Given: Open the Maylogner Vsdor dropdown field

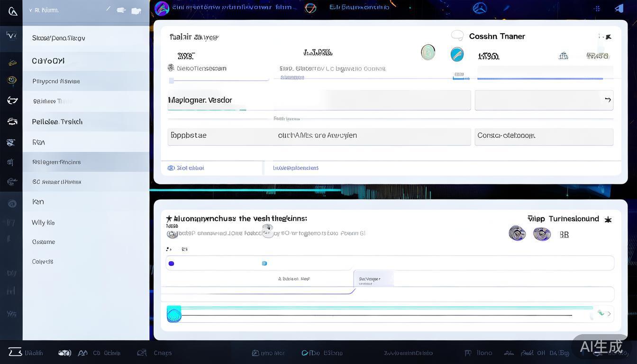Looking at the screenshot, I should tap(318, 100).
